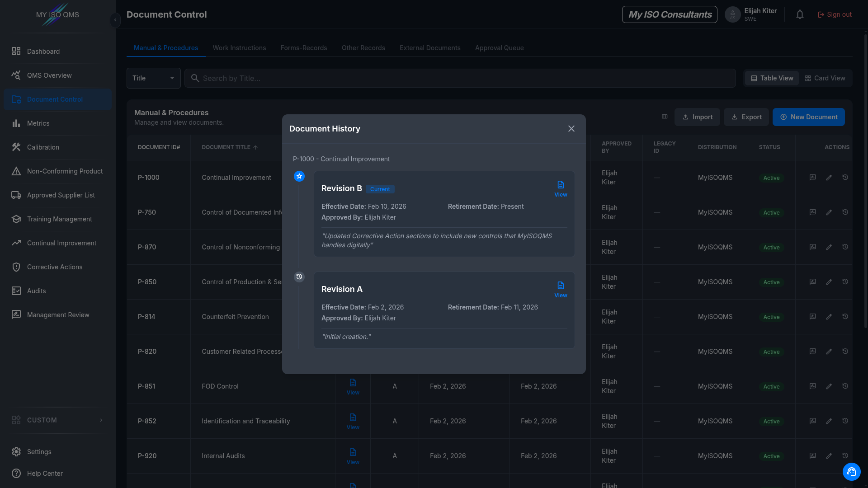Switch to Table View
The height and width of the screenshot is (488, 868).
click(x=772, y=78)
